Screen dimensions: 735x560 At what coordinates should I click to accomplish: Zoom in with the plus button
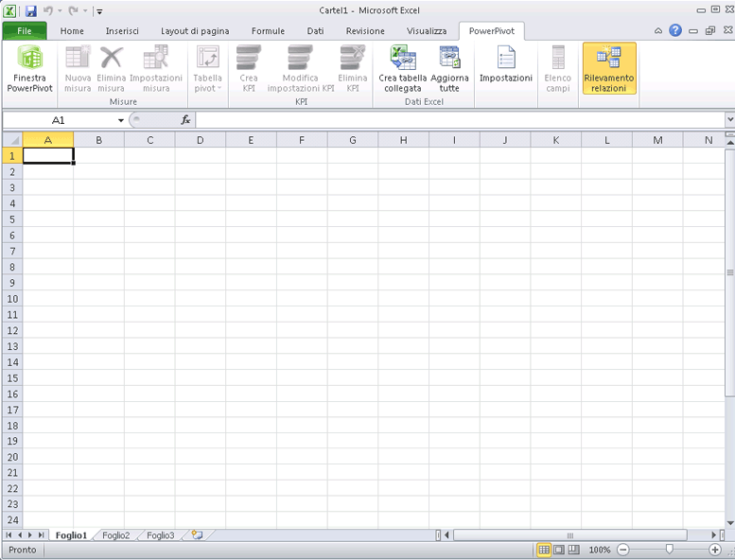(x=715, y=550)
